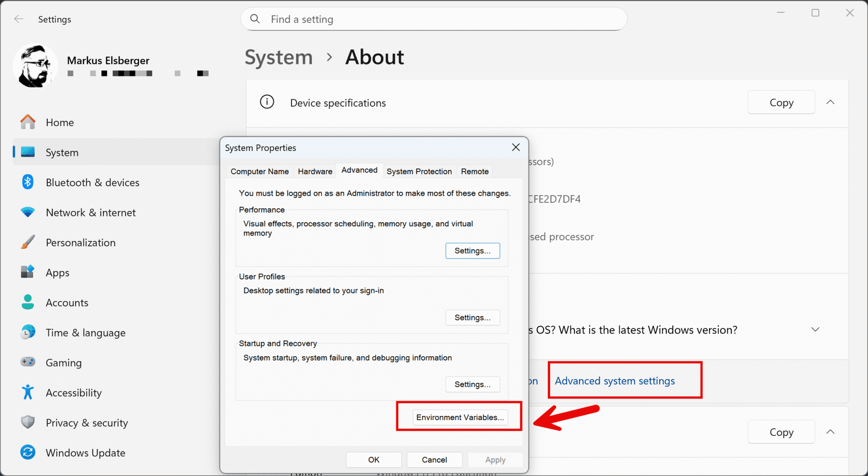Click the Windows Update label

click(86, 453)
